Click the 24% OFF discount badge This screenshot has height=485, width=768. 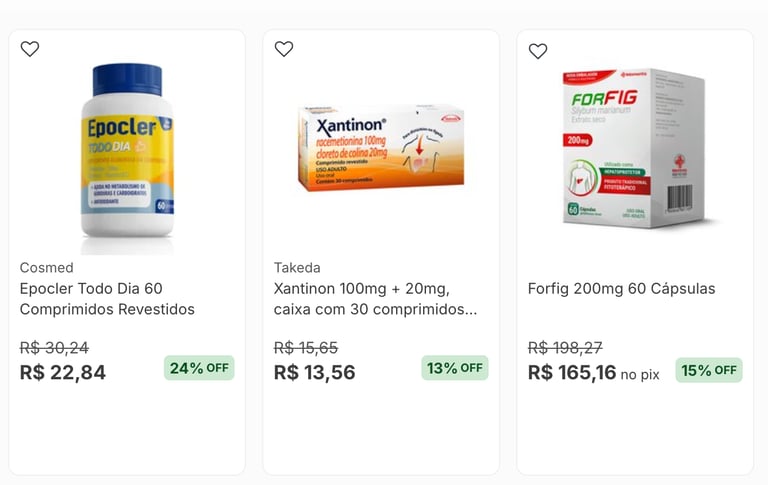pyautogui.click(x=199, y=368)
